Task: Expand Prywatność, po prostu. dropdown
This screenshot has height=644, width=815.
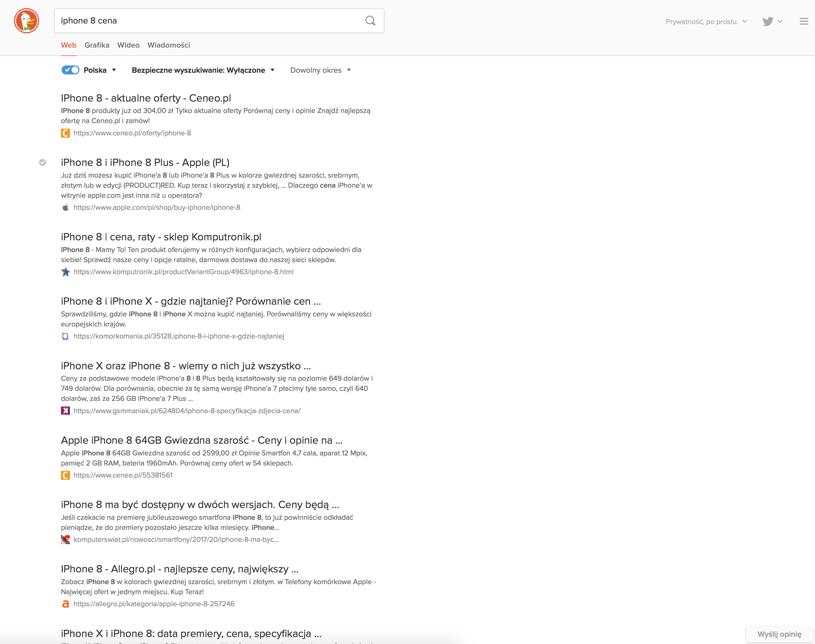Action: (x=706, y=22)
